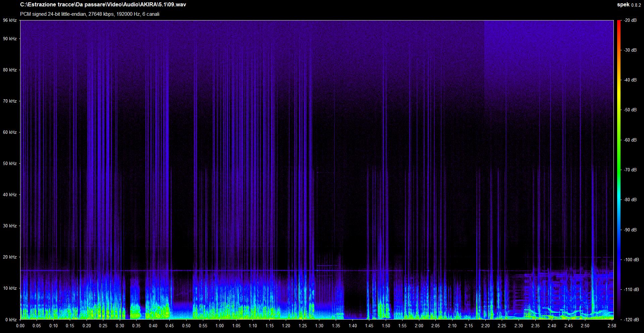The height and width of the screenshot is (333, 644).
Task: Click the 2:10 time axis label
Action: 452,326
